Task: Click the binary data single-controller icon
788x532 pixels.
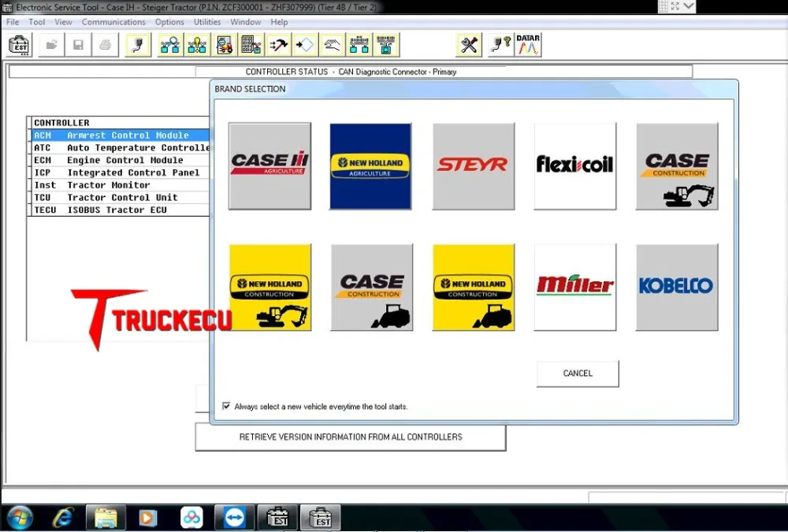Action: tap(386, 45)
